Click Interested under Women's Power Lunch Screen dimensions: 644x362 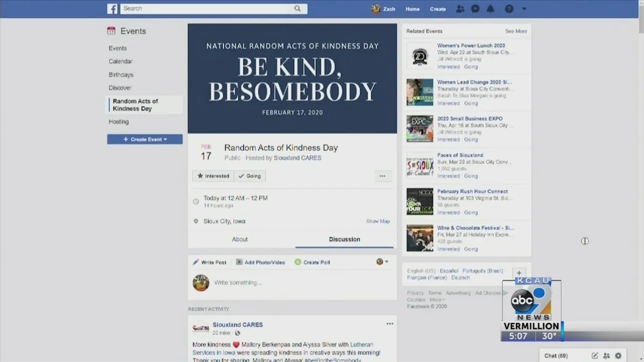[x=448, y=67]
